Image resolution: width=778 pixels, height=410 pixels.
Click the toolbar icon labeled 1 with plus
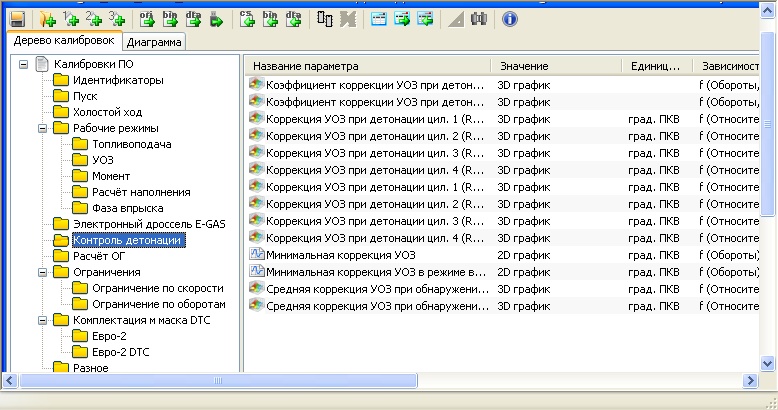[x=71, y=18]
